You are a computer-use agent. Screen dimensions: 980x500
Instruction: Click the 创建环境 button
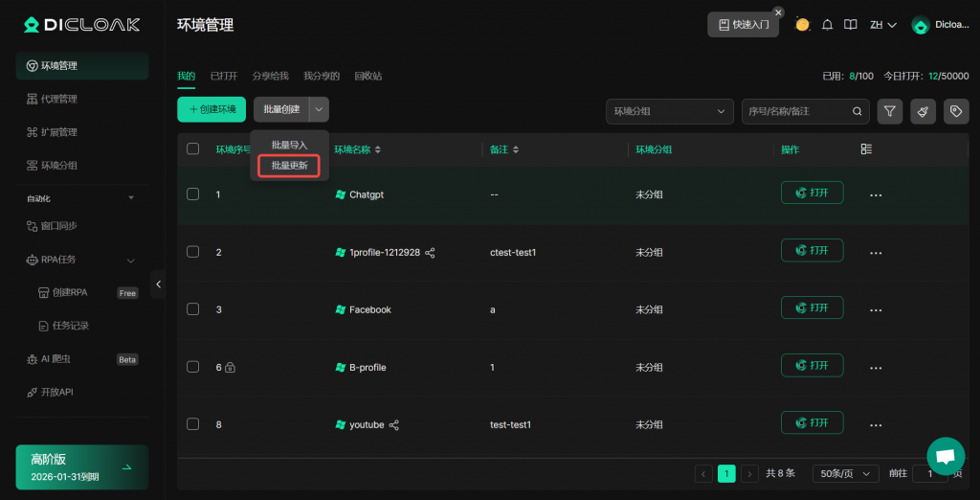coord(212,109)
